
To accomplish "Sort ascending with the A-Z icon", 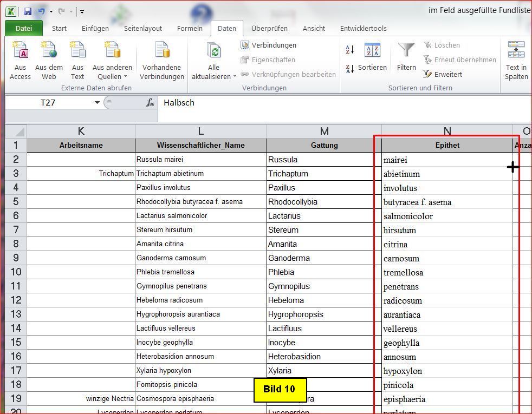I will pyautogui.click(x=350, y=50).
